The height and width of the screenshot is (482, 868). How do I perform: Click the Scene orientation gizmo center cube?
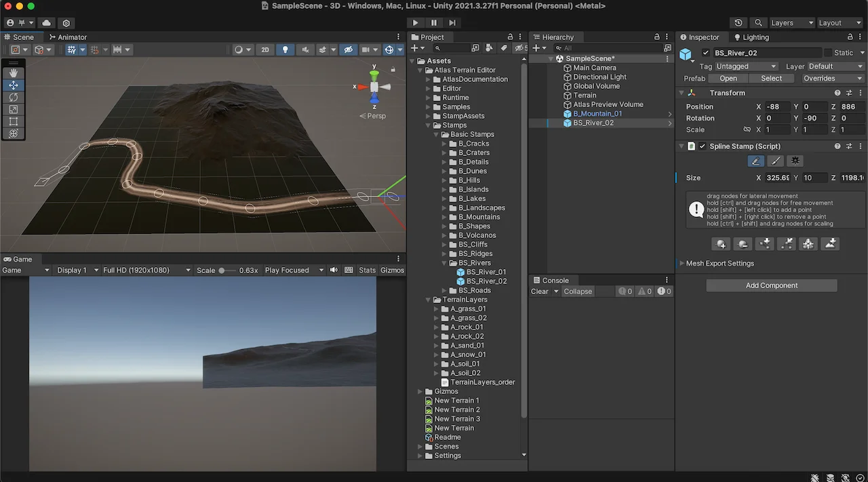[374, 87]
